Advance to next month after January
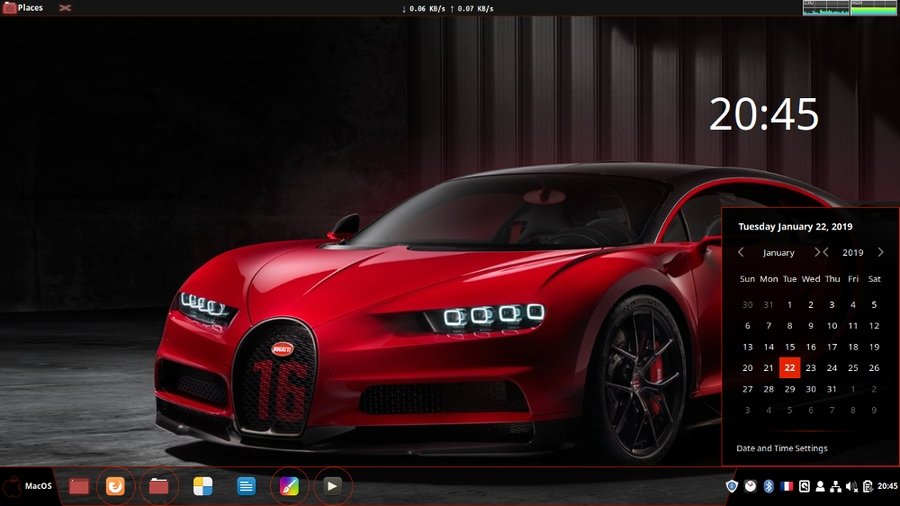 coord(817,253)
